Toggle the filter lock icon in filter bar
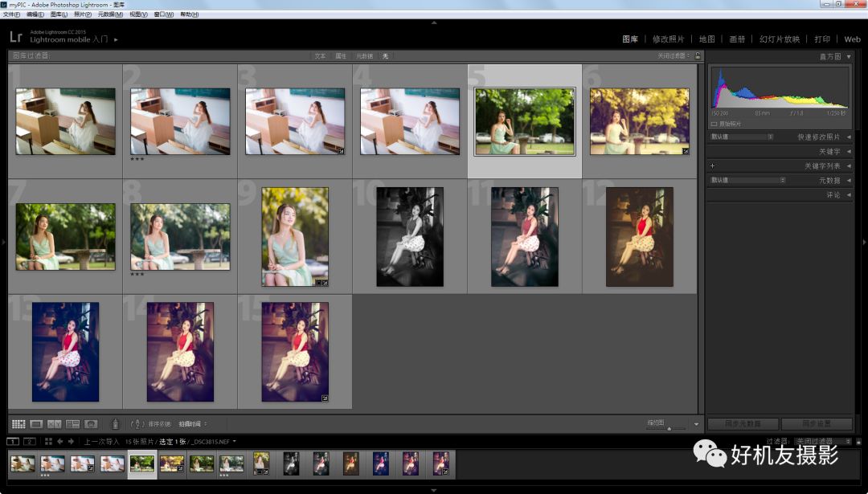The width and height of the screenshot is (868, 494). click(698, 56)
